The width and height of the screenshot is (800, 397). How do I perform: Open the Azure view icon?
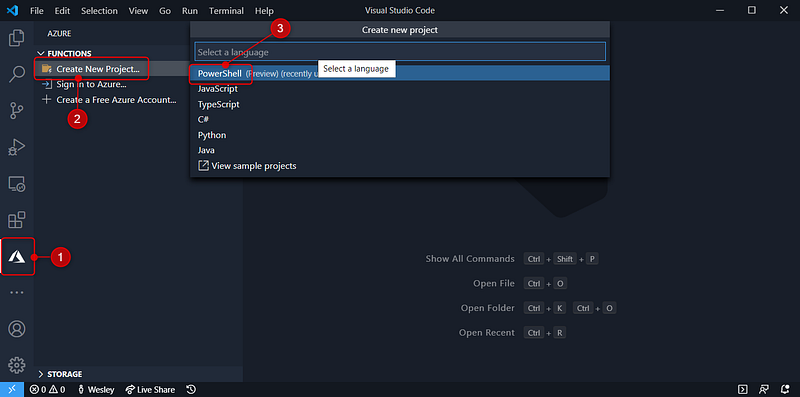[x=17, y=257]
